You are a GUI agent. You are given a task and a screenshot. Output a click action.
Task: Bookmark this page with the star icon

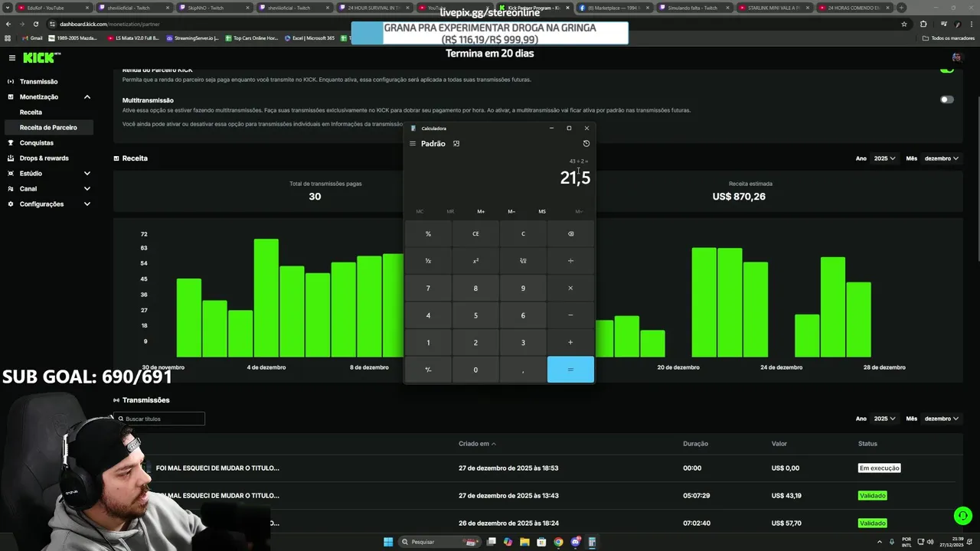click(904, 24)
